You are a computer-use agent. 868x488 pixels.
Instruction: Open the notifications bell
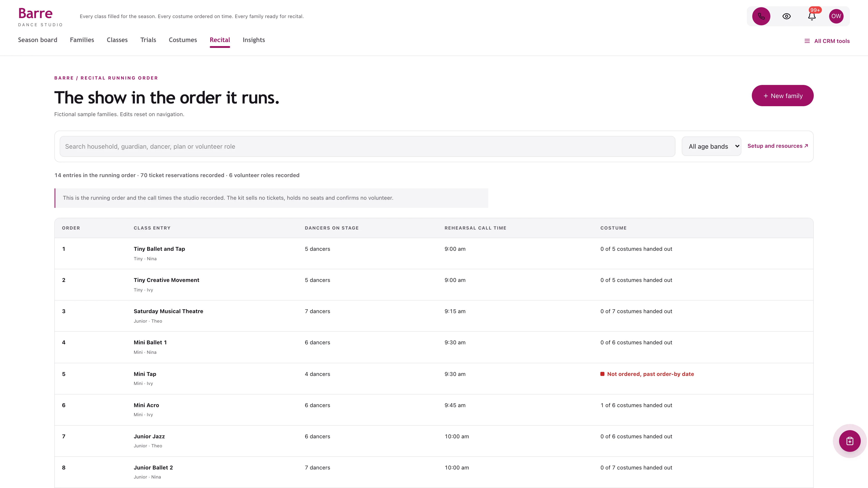(x=812, y=16)
